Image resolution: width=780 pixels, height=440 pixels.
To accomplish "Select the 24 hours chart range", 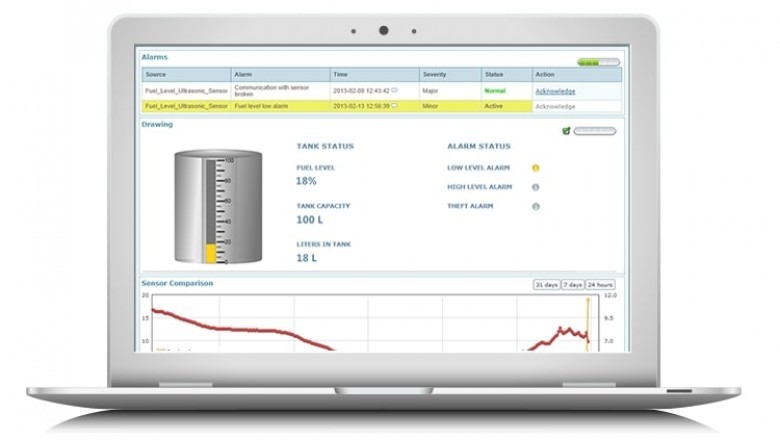I will [600, 285].
